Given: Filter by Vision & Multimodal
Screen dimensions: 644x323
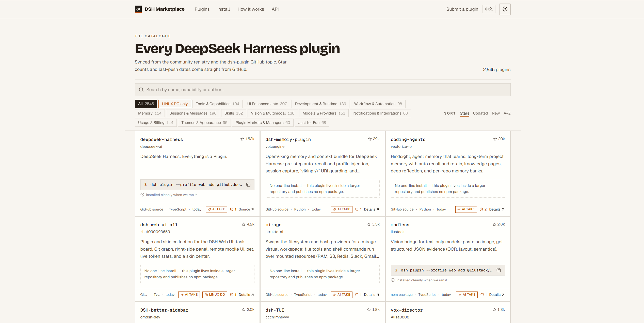Looking at the screenshot, I should pos(272,113).
